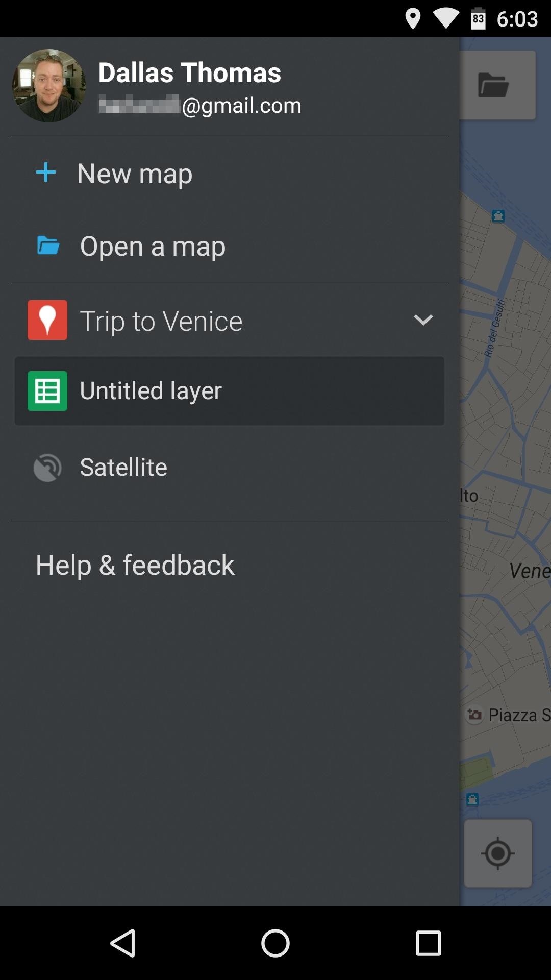Open Help & feedback

coord(135,565)
